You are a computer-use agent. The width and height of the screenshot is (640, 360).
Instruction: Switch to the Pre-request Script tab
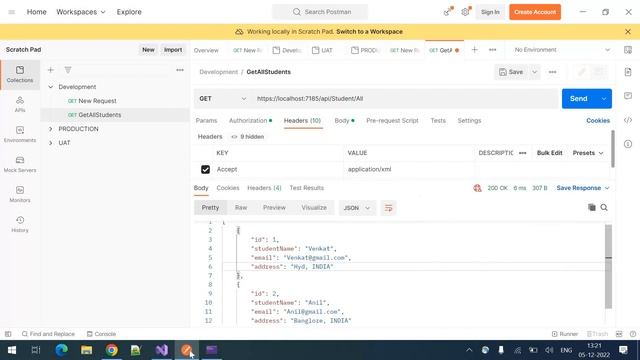(392, 120)
